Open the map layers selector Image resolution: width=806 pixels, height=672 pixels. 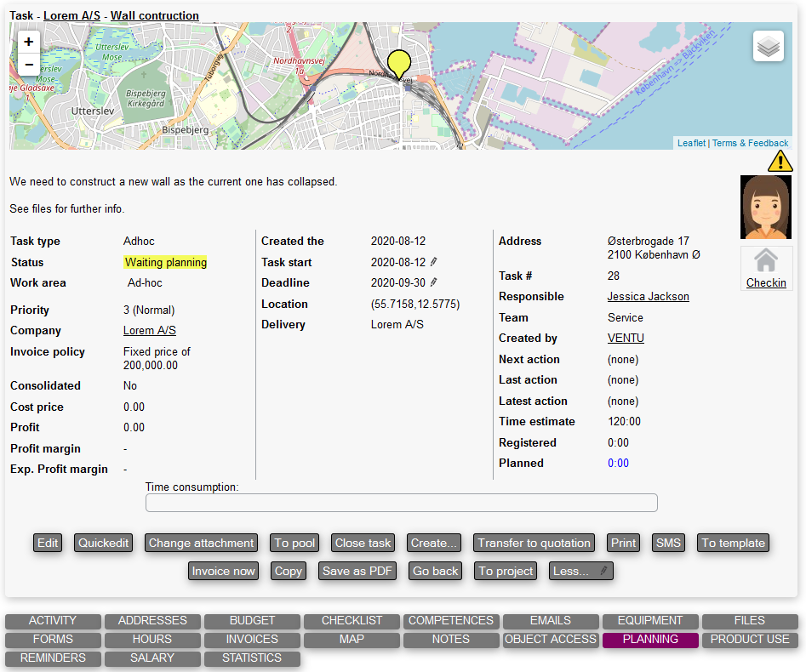tap(768, 47)
